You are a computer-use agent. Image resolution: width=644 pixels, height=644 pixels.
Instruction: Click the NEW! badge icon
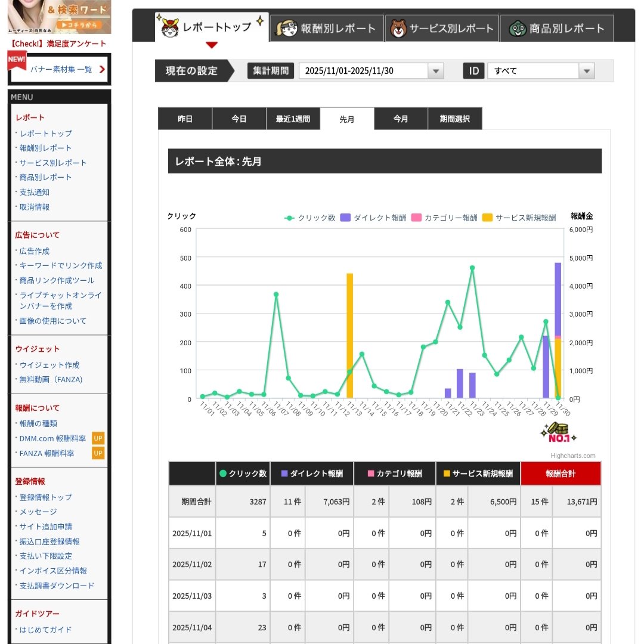point(17,59)
